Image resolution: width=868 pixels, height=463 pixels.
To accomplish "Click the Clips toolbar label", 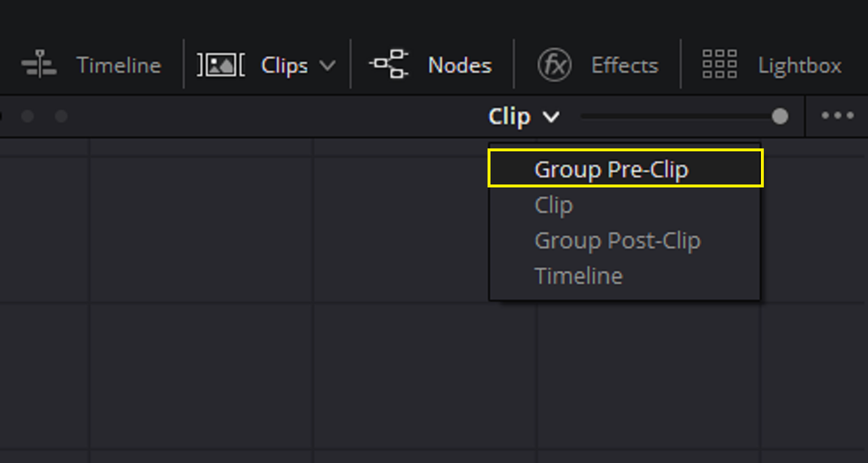I will [x=284, y=66].
